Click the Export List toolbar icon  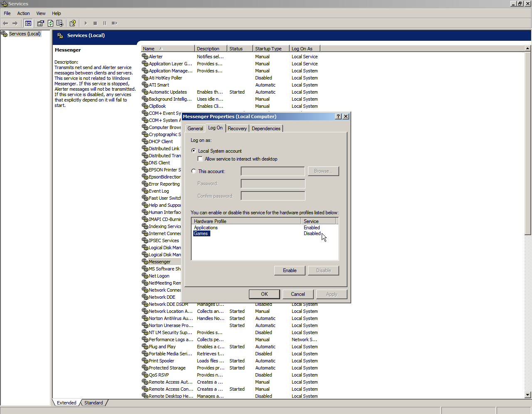click(60, 23)
